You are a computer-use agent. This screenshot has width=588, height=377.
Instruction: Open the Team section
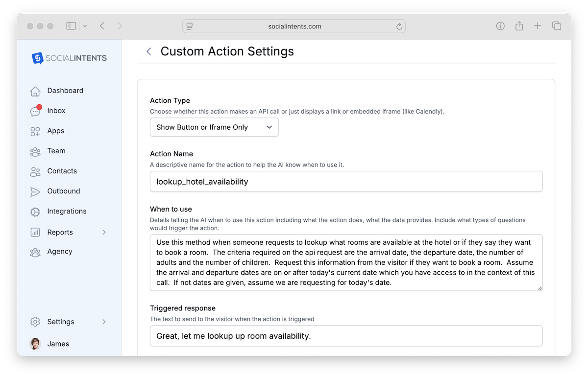pos(56,151)
